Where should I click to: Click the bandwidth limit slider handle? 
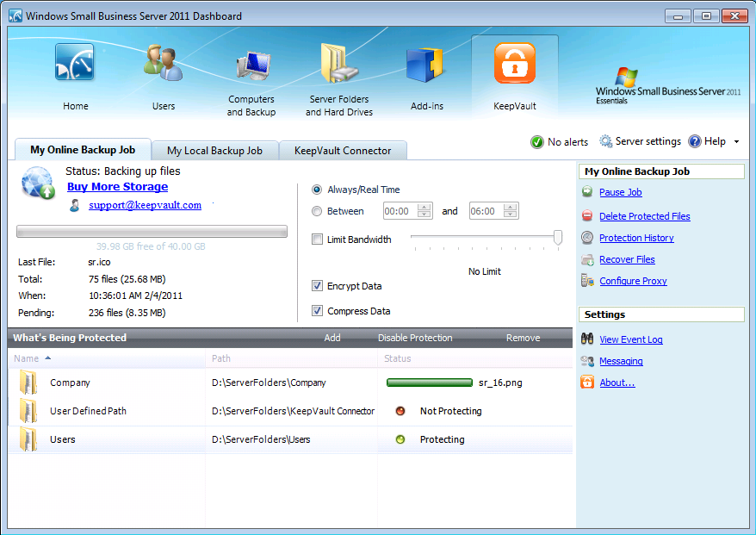point(558,237)
